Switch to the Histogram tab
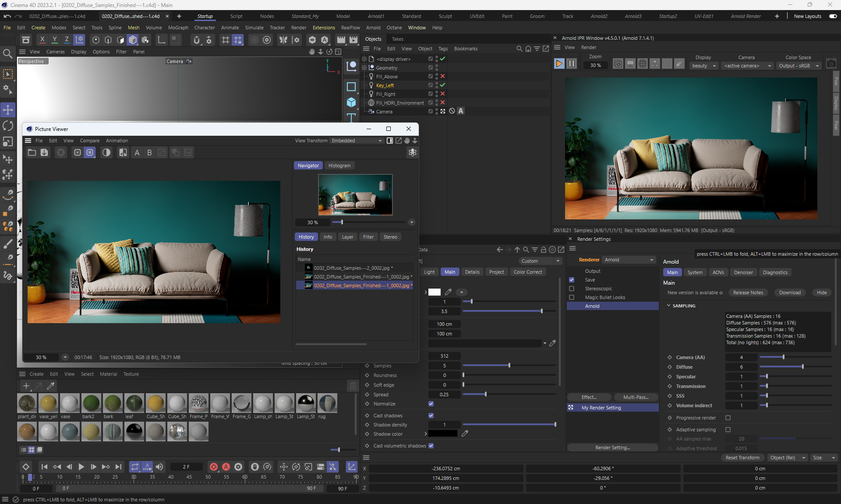The image size is (841, 504). coord(339,166)
